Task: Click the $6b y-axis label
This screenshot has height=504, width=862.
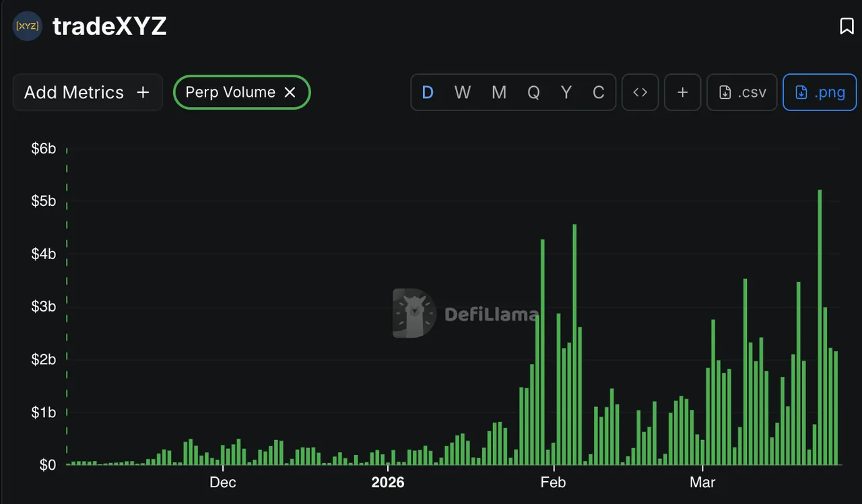Action: pyautogui.click(x=44, y=149)
